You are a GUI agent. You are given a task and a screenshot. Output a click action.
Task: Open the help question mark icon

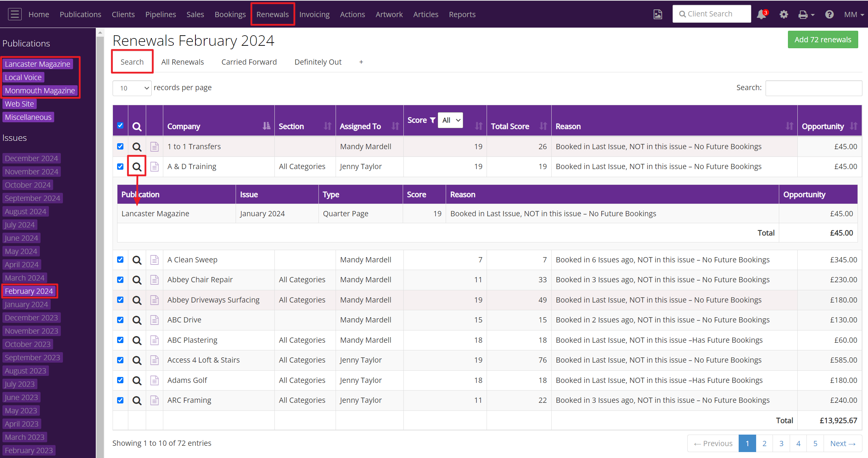coord(829,14)
